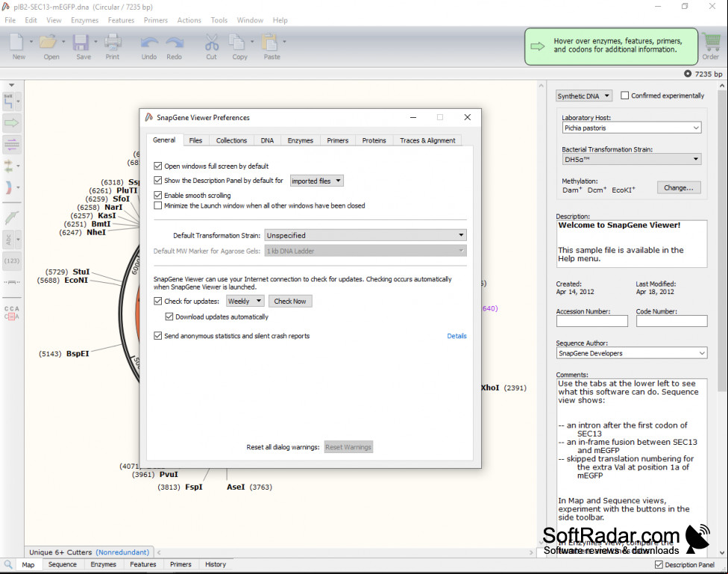
Task: Click the CCA codon sidebar icon
Action: point(12,312)
